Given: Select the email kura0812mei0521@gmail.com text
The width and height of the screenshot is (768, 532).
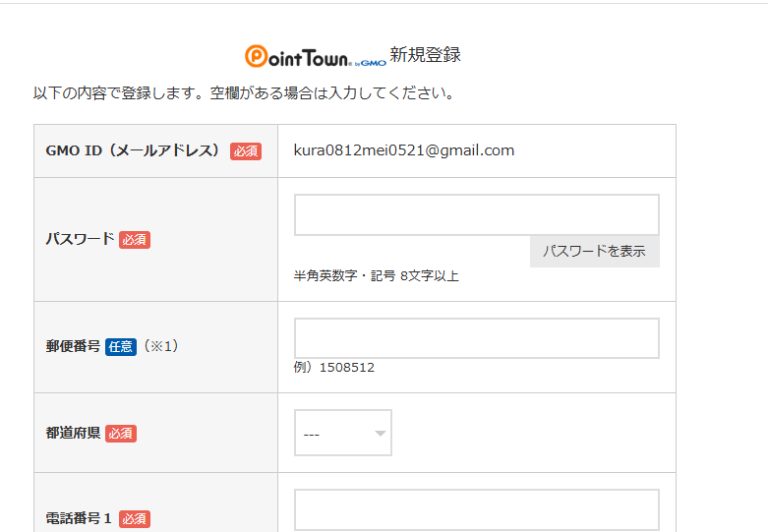Looking at the screenshot, I should 404,150.
